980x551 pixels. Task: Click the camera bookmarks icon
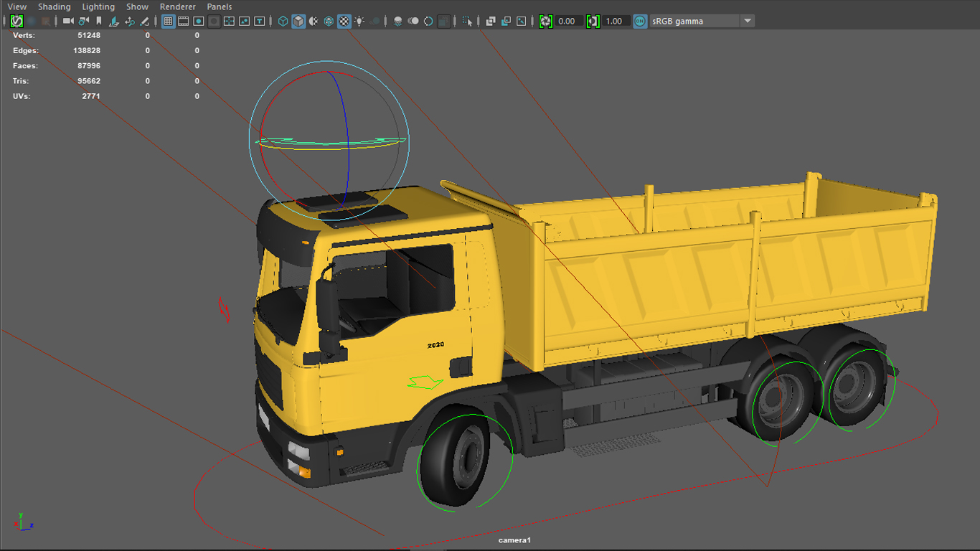(x=99, y=22)
